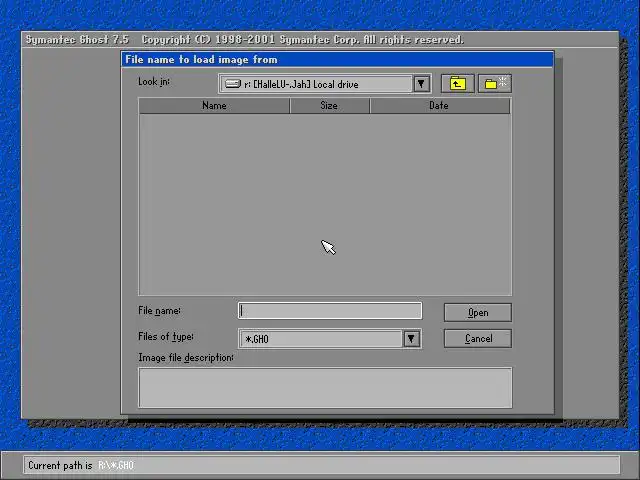This screenshot has width=640, height=480.
Task: Click the Open button
Action: click(478, 313)
